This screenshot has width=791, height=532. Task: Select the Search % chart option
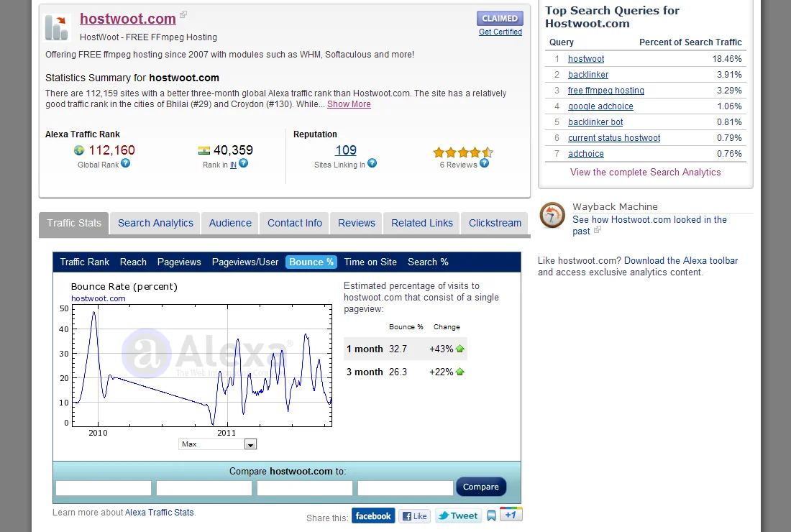[428, 262]
